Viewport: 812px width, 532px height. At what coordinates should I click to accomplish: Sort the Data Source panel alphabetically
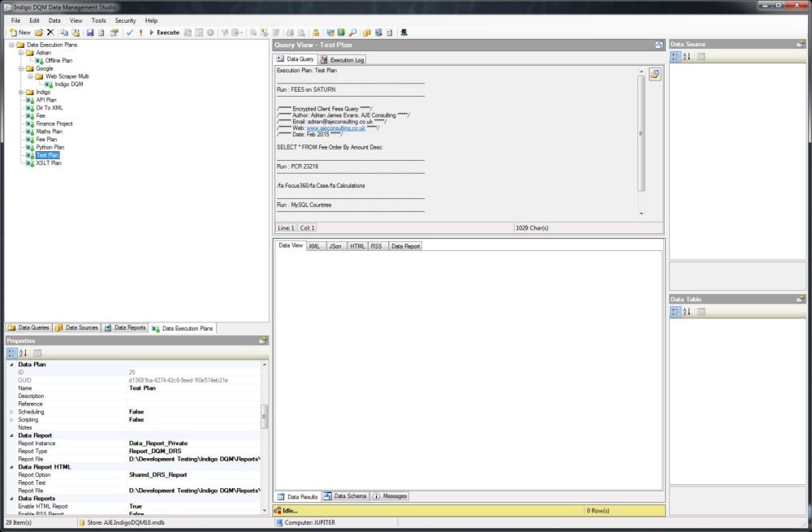pos(687,55)
